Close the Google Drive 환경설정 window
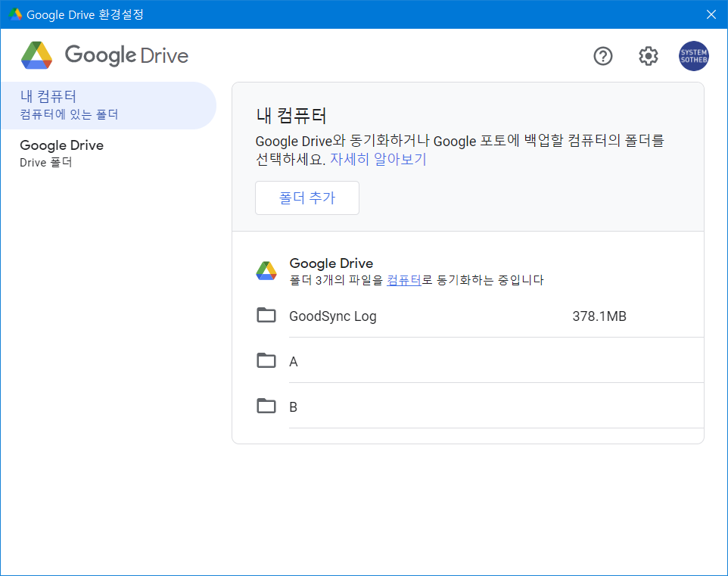 [x=711, y=14]
